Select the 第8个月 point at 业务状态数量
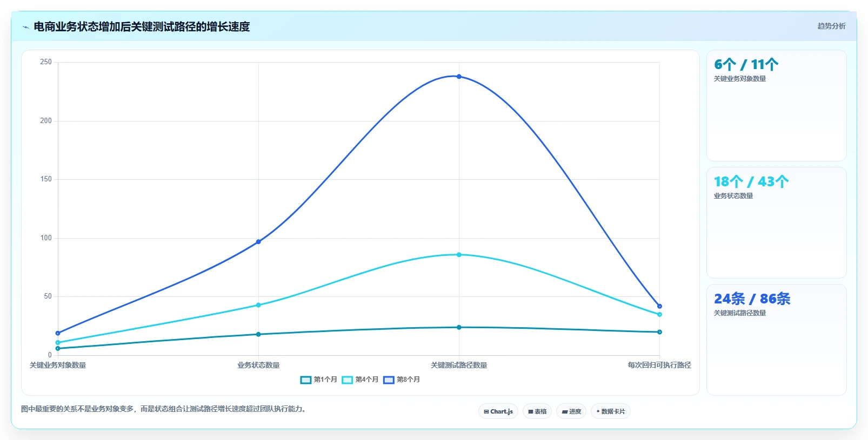 coord(258,242)
